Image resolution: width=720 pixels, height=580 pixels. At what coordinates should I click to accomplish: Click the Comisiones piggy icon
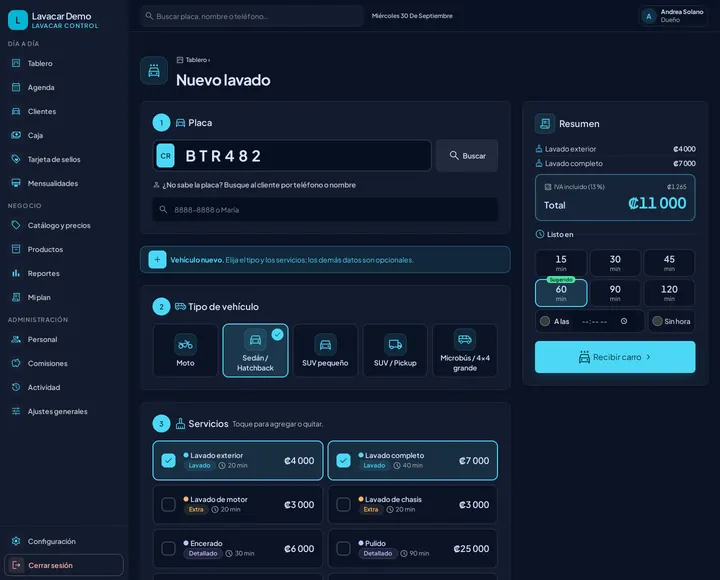coord(16,363)
